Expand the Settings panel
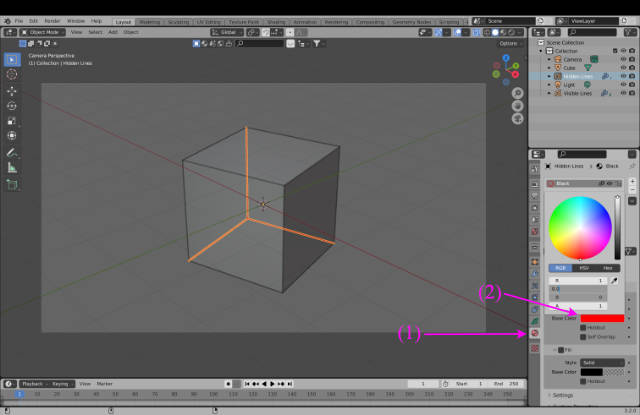Viewport: 640px width, 415px height. pyautogui.click(x=561, y=395)
